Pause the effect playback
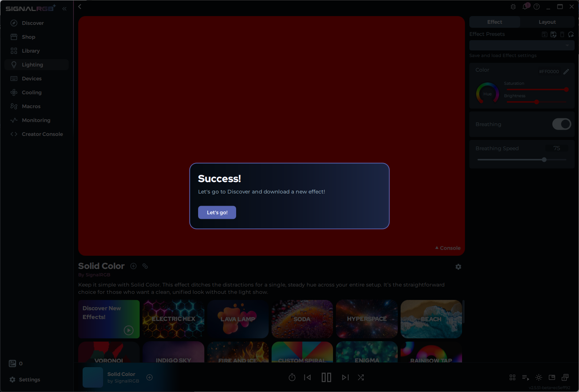Viewport: 579px width, 392px height. point(326,377)
